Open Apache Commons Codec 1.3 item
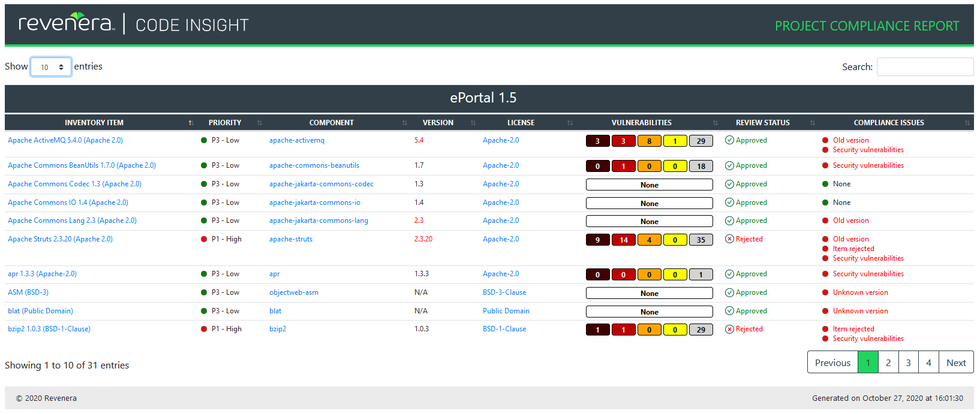Image resolution: width=980 pixels, height=414 pixels. (x=74, y=184)
